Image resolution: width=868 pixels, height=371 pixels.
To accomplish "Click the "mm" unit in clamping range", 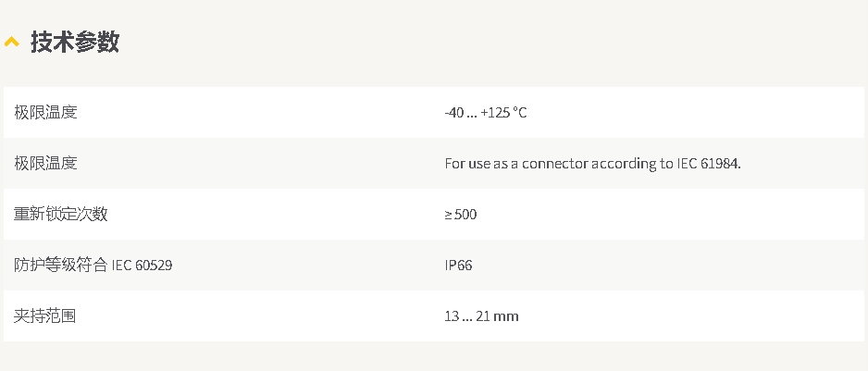I will click(506, 316).
